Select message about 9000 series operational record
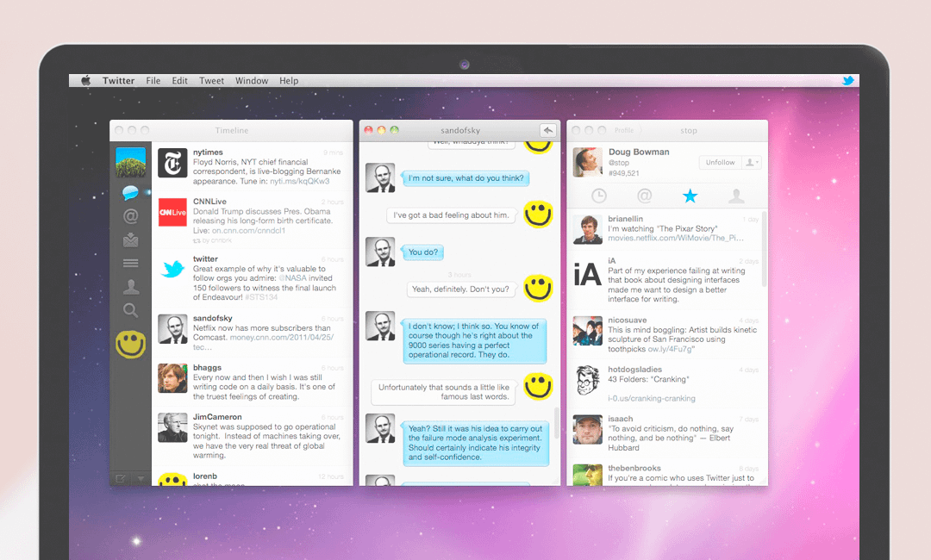Screen dimensions: 931x560 point(474,340)
